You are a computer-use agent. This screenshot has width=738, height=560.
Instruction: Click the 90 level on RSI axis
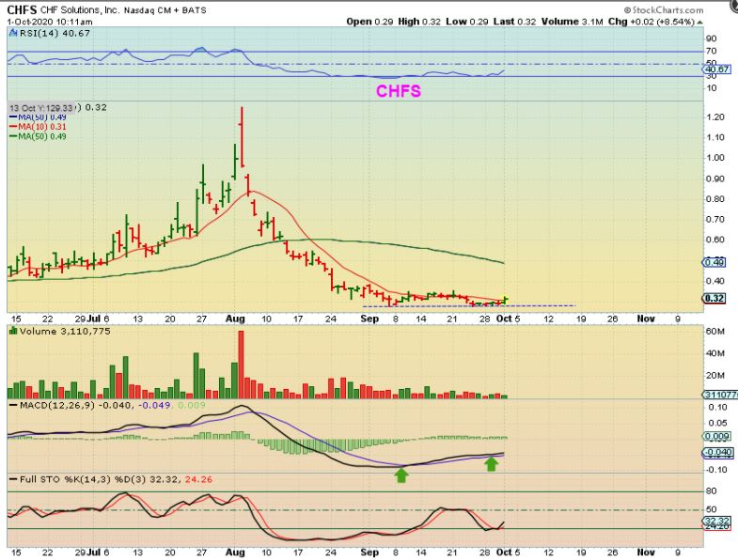711,39
